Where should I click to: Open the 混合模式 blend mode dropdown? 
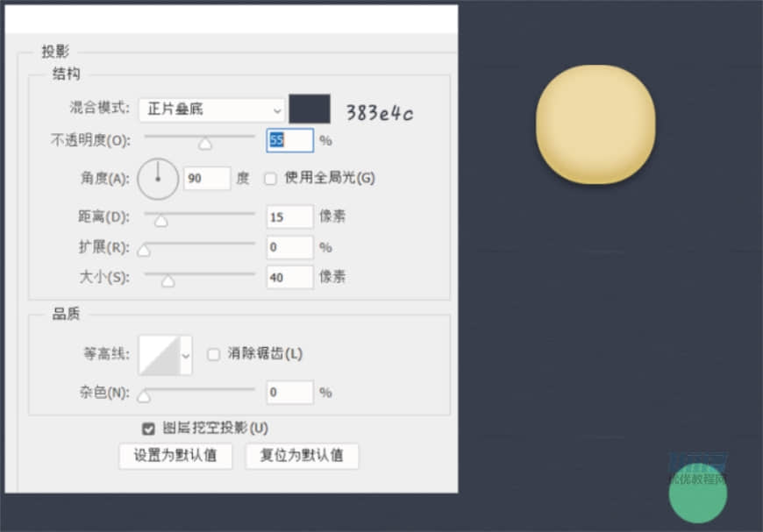(x=211, y=110)
